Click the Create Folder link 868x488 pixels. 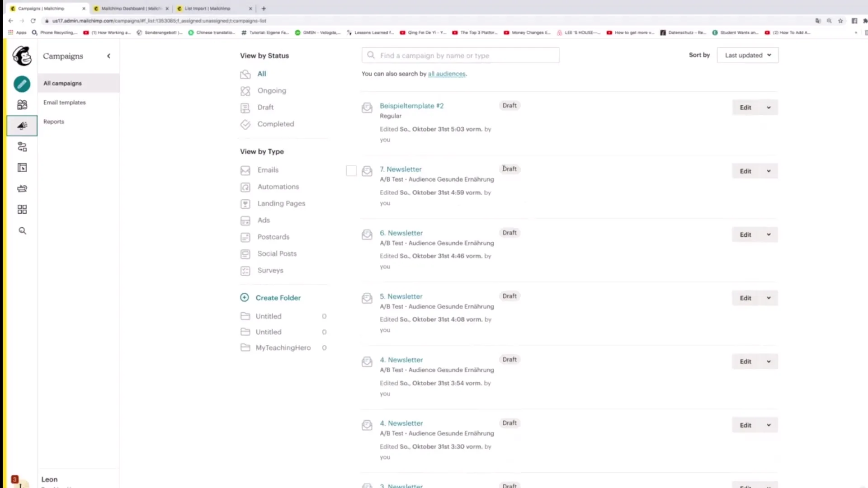[x=278, y=298]
